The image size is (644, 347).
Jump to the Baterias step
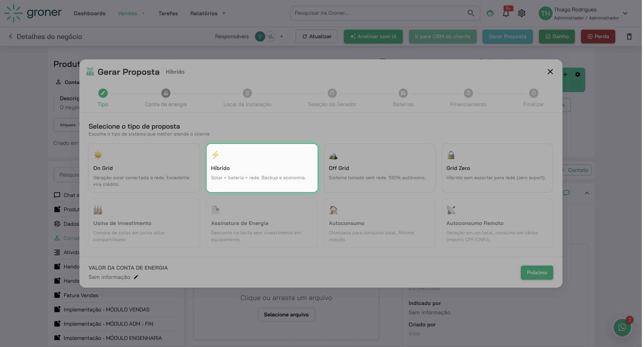(x=403, y=98)
